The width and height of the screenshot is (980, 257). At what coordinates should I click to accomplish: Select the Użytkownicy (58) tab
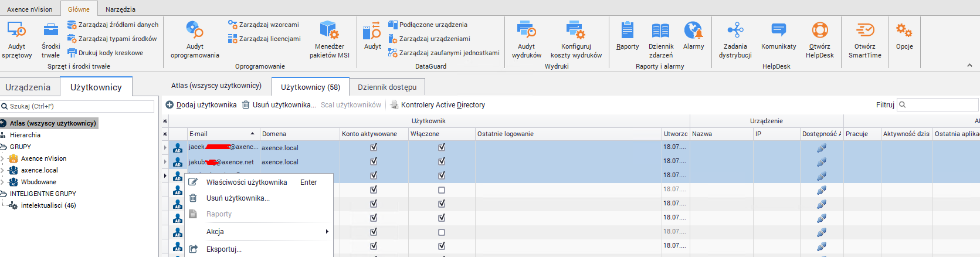pyautogui.click(x=311, y=87)
